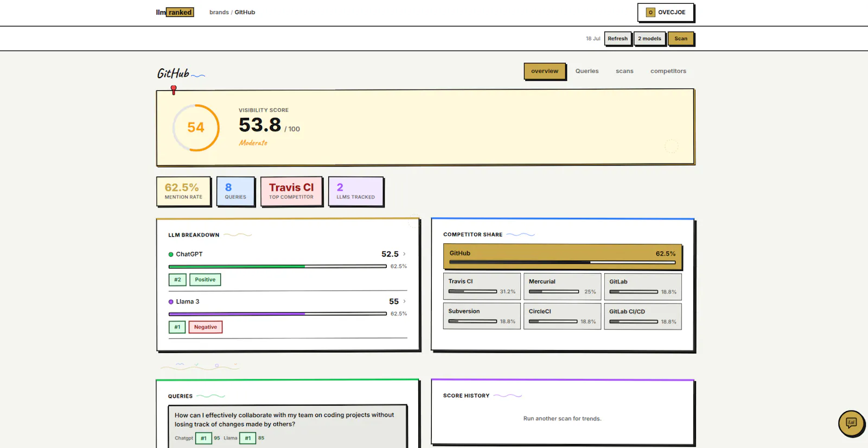Open the OVECJOE account button
This screenshot has width=868, height=448.
tap(666, 12)
